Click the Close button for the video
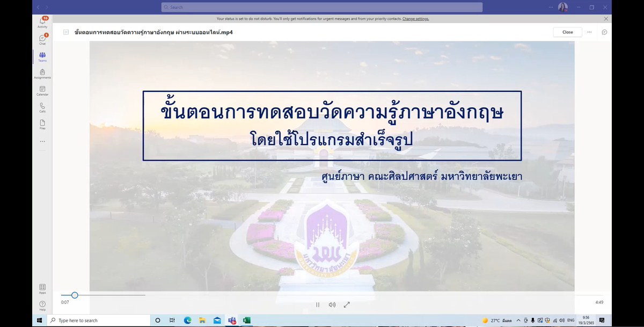The width and height of the screenshot is (644, 327). (567, 32)
